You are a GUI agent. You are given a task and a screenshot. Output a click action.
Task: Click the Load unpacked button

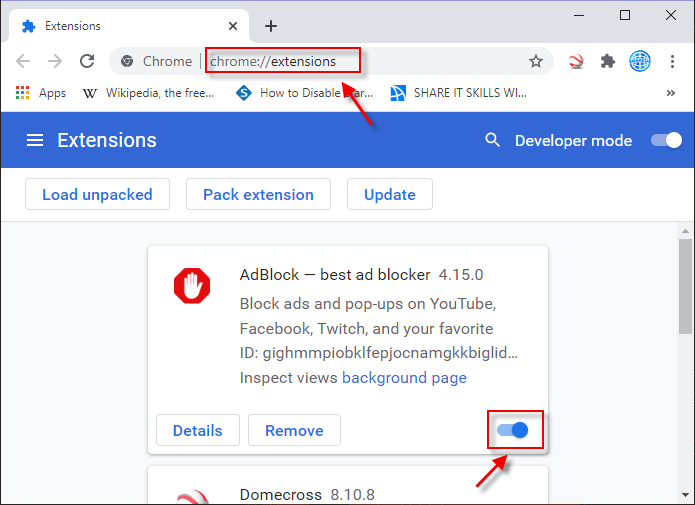coord(98,194)
